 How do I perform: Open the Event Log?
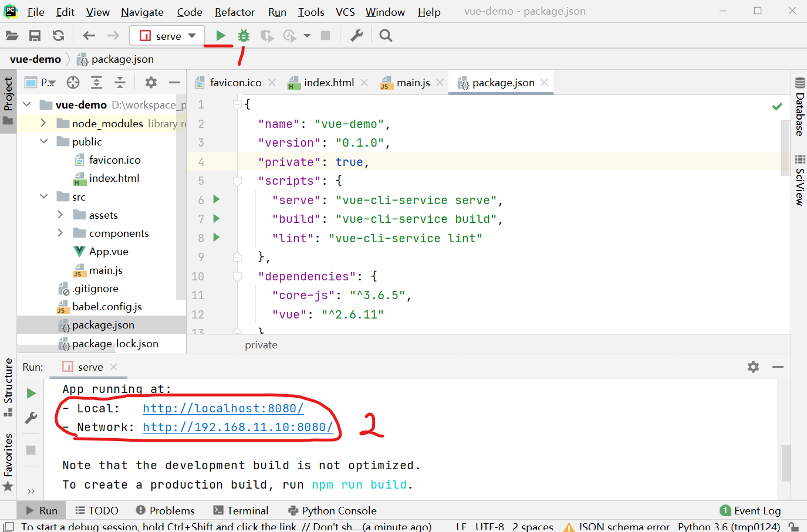tap(751, 510)
